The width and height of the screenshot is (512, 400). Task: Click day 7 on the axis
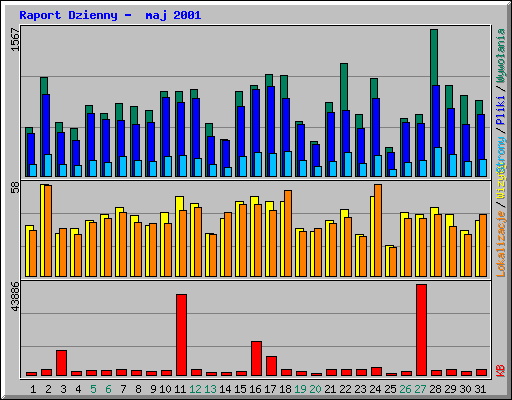[123, 389]
